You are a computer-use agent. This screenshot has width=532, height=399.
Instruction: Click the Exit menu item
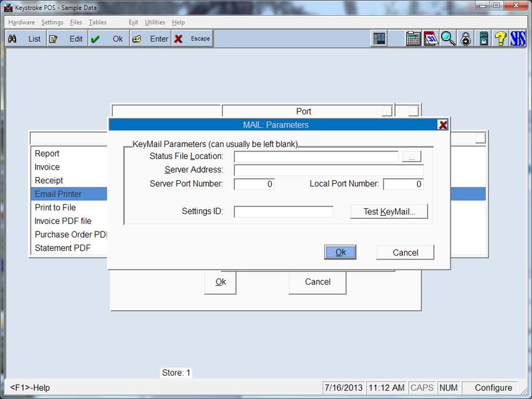[x=133, y=23]
